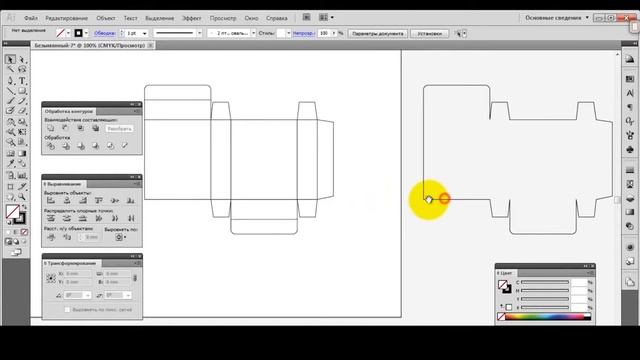640x360 pixels.
Task: Open stroke color dropdown in control bar
Action: [x=86, y=33]
